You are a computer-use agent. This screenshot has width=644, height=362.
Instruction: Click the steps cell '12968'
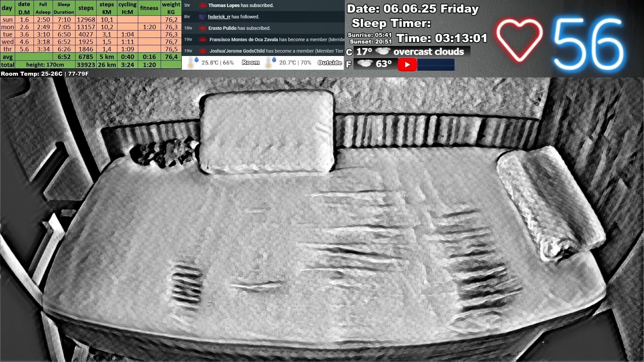pyautogui.click(x=86, y=19)
